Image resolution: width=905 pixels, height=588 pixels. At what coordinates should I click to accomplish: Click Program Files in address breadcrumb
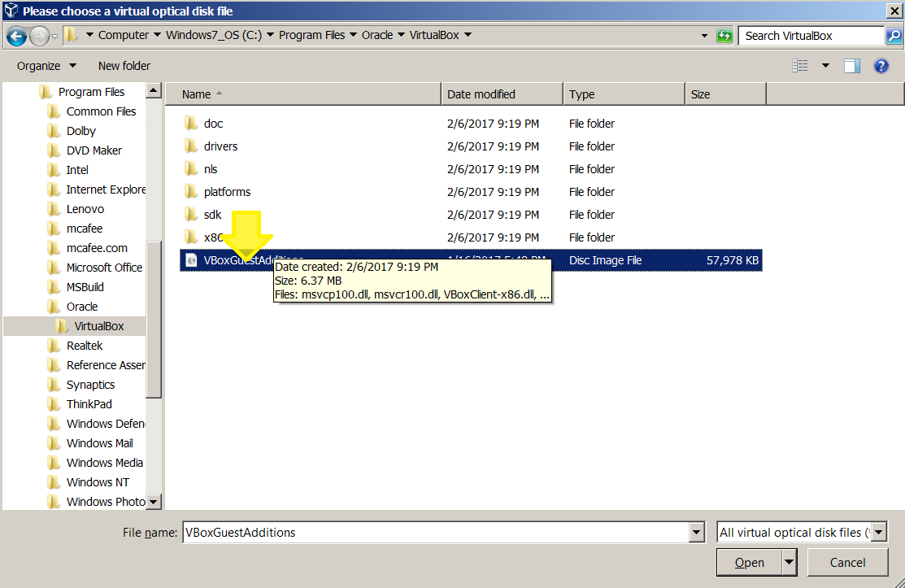pos(311,35)
